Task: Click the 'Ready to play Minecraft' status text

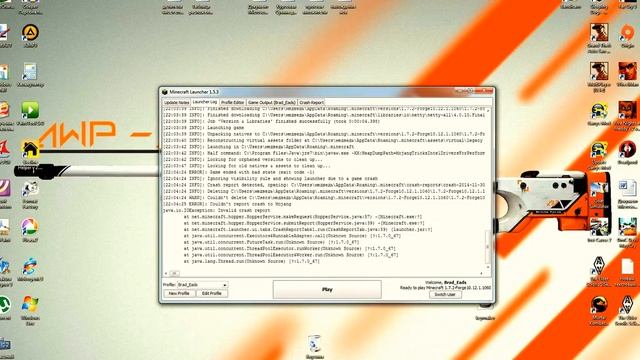Action: 445,288
